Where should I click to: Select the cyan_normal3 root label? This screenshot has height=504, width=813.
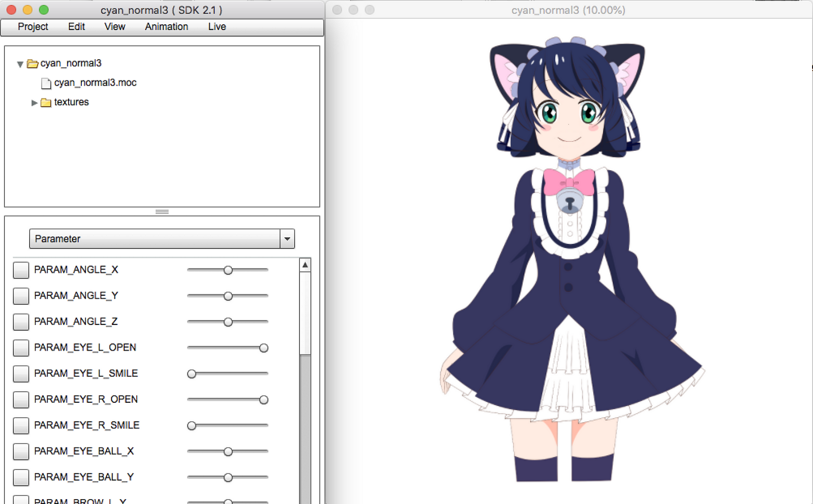click(71, 63)
